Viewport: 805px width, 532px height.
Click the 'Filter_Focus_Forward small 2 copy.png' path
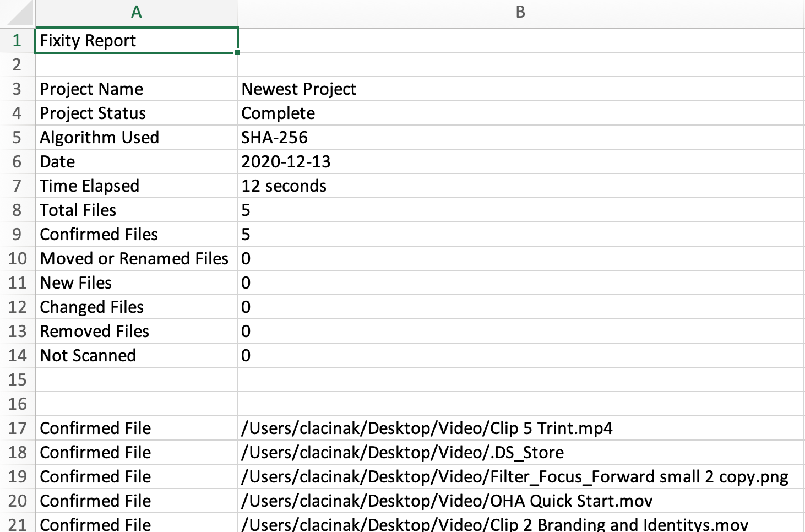(x=521, y=476)
